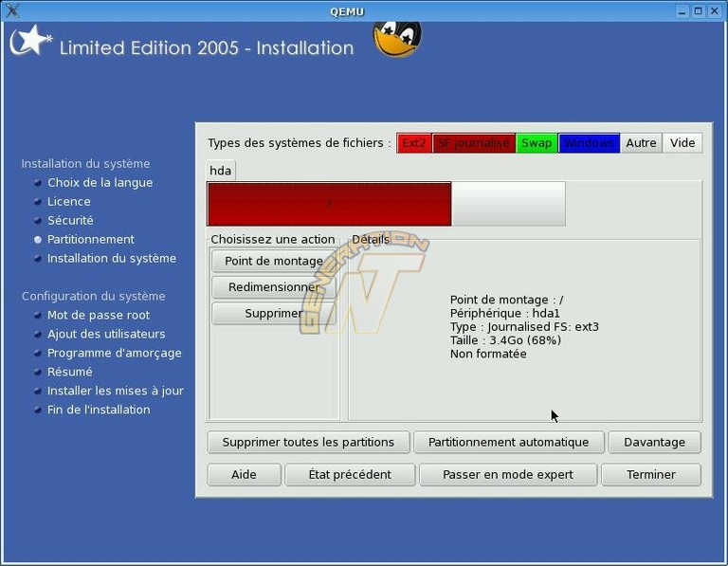Click the 'Taille : 3.4Go (68%)' line

pos(505,340)
